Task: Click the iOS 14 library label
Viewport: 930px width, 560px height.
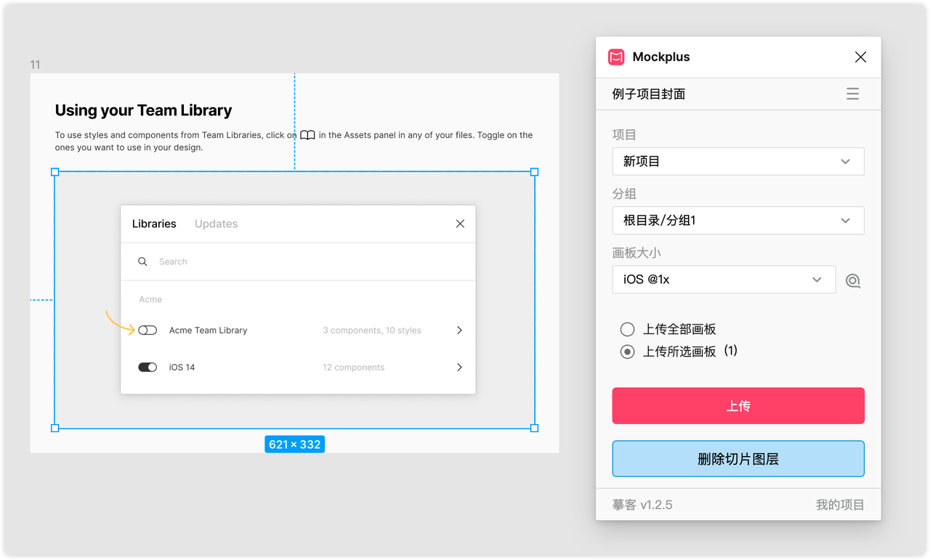Action: pos(182,368)
